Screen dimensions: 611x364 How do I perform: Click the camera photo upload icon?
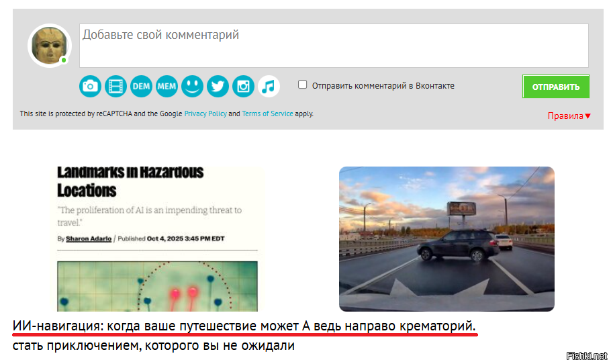(x=90, y=86)
